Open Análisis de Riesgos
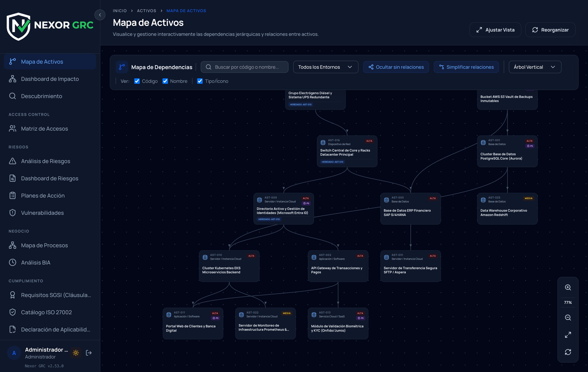 pos(50,161)
